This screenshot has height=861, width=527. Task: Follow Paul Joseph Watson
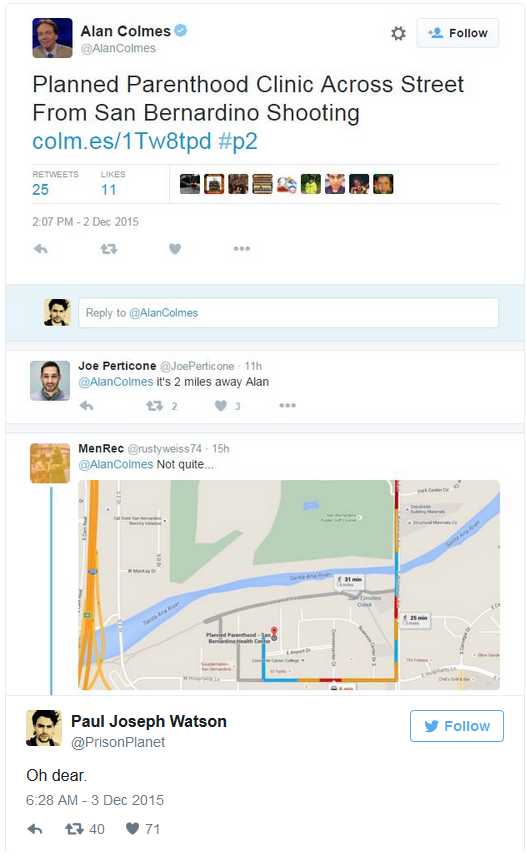(456, 726)
